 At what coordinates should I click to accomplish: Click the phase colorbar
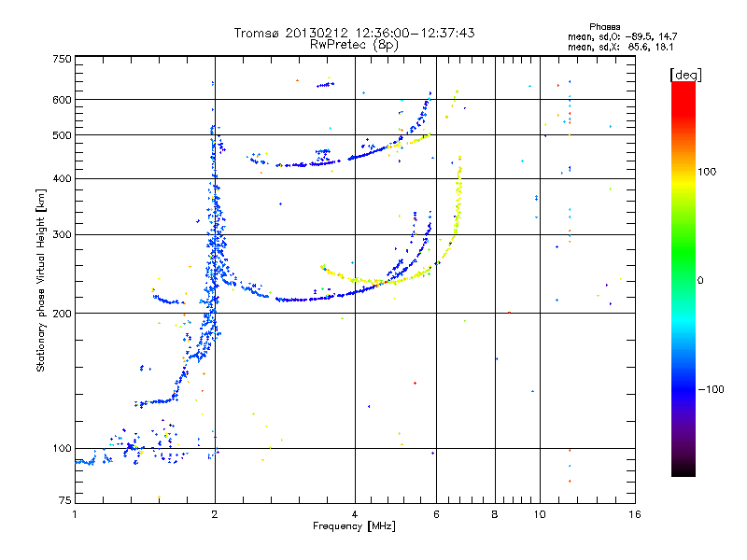point(684,278)
